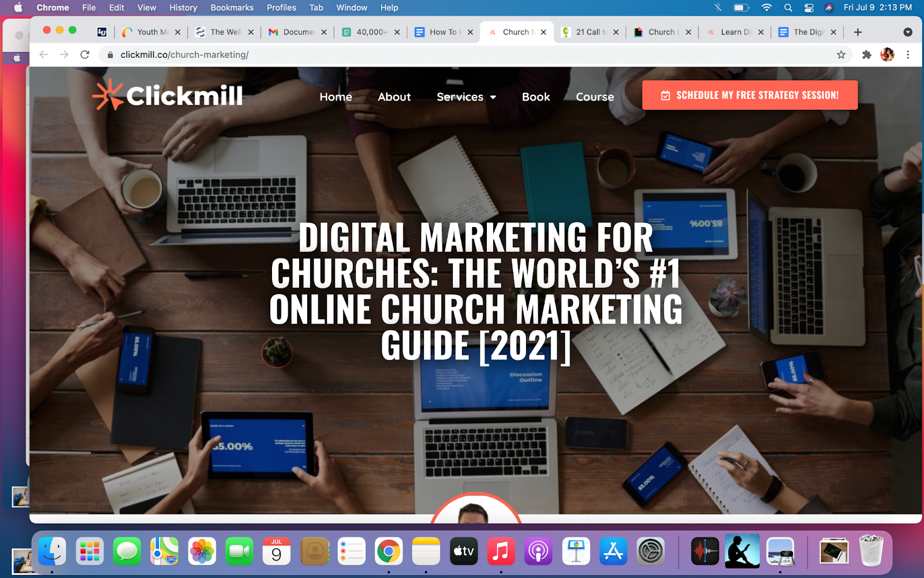924x578 pixels.
Task: Go back using the browser back arrow
Action: pos(44,55)
